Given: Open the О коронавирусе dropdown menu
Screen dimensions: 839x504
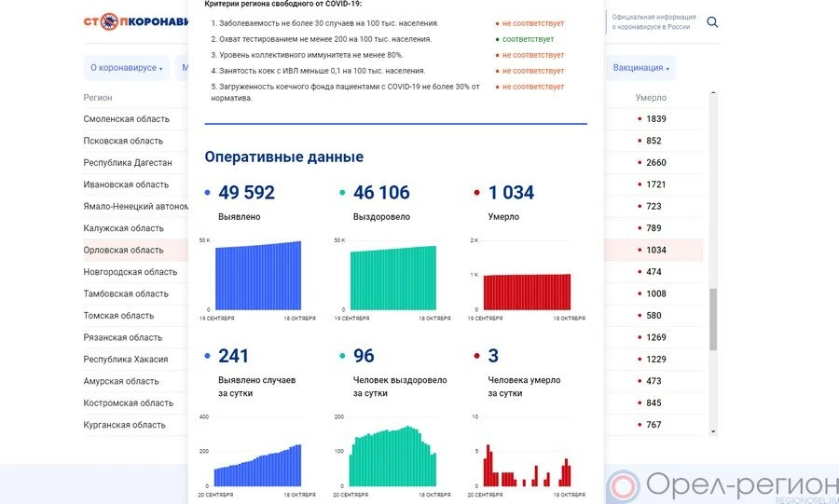Looking at the screenshot, I should [126, 68].
